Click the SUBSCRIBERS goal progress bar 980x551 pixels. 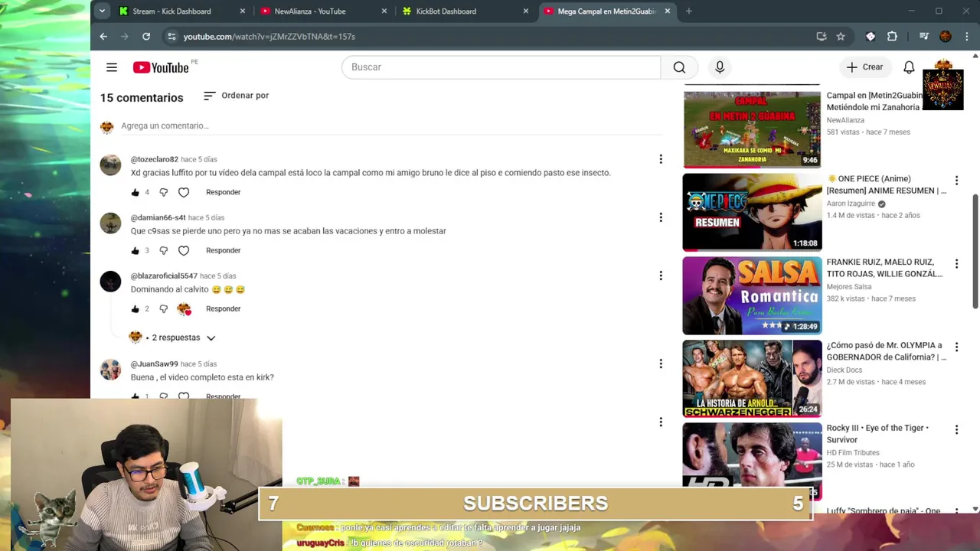coord(535,504)
